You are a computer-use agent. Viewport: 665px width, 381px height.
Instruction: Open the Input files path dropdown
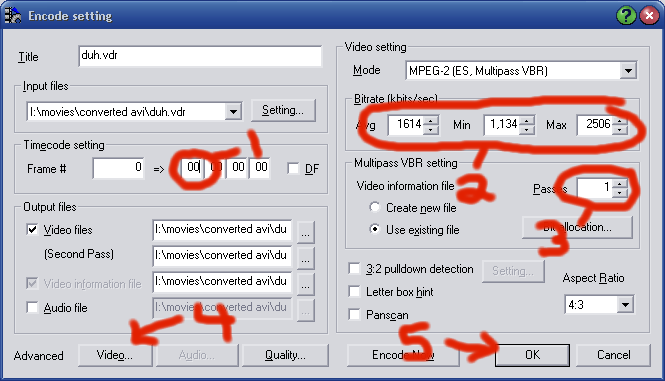[233, 112]
